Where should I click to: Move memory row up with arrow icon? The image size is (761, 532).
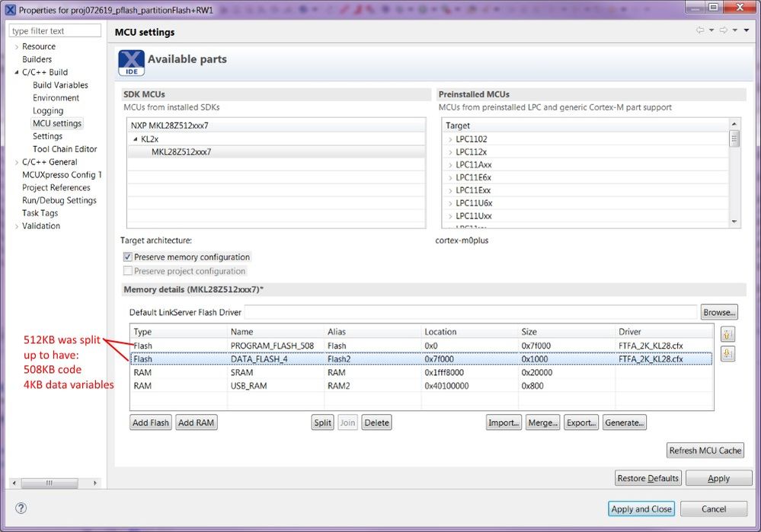tap(727, 334)
